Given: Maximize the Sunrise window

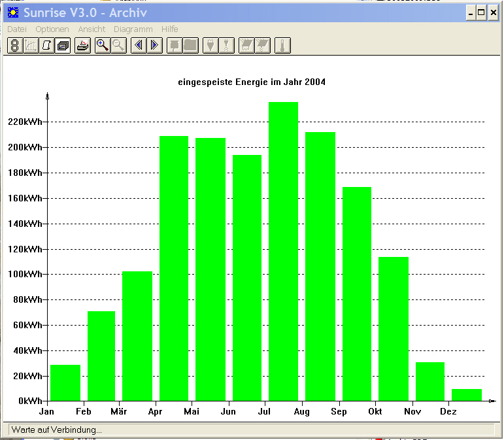Looking at the screenshot, I should [x=481, y=13].
